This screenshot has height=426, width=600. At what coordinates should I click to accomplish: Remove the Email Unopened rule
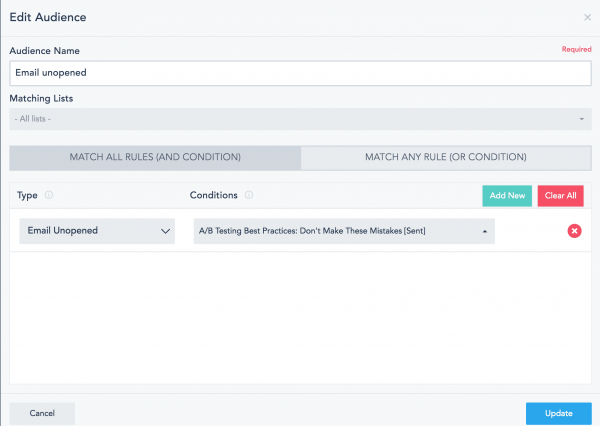(x=574, y=231)
